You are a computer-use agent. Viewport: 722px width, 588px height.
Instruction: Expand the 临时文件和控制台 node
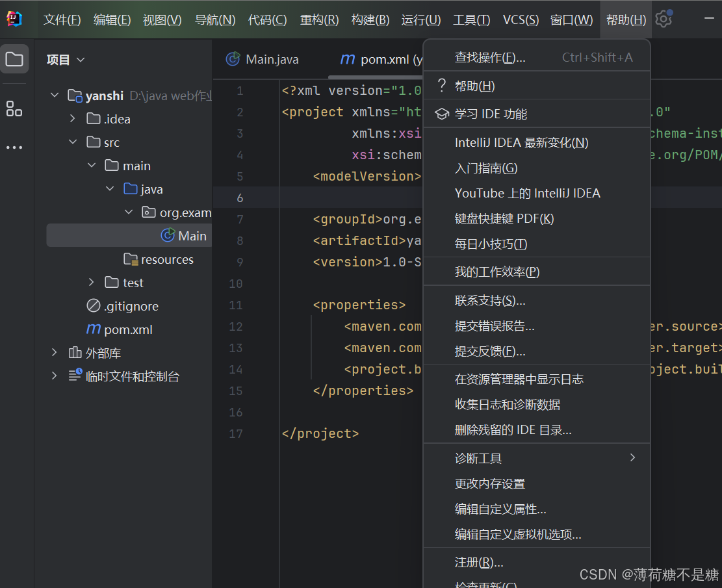click(55, 376)
